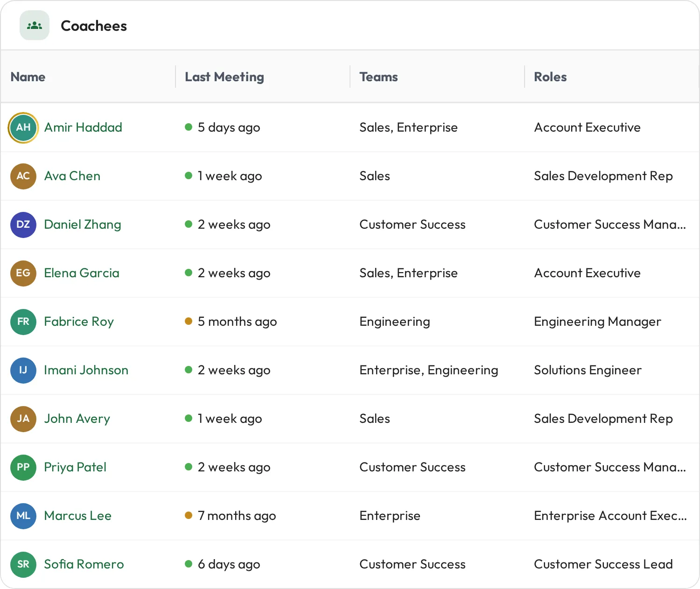Click the "Engineering Manager" role cell
Screen dimensions: 700x589
pyautogui.click(x=597, y=322)
